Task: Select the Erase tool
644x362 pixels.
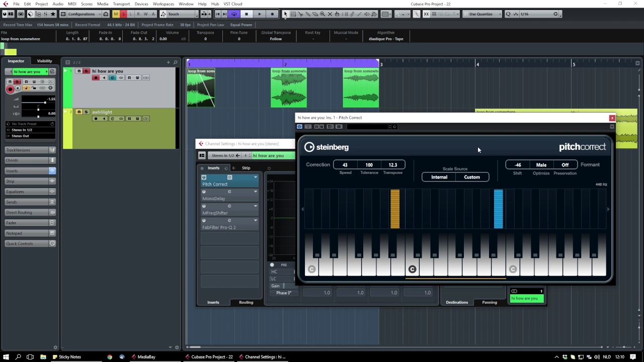Action: tap(315, 14)
